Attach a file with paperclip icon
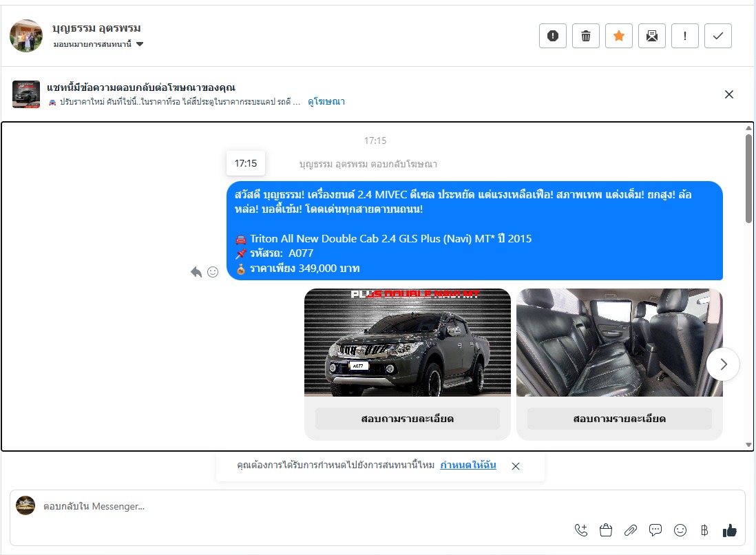 [630, 530]
